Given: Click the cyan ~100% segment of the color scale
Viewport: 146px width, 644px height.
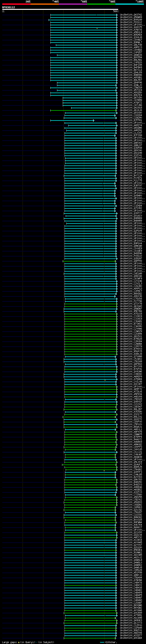Looking at the screenshot, I should tap(130, 4).
